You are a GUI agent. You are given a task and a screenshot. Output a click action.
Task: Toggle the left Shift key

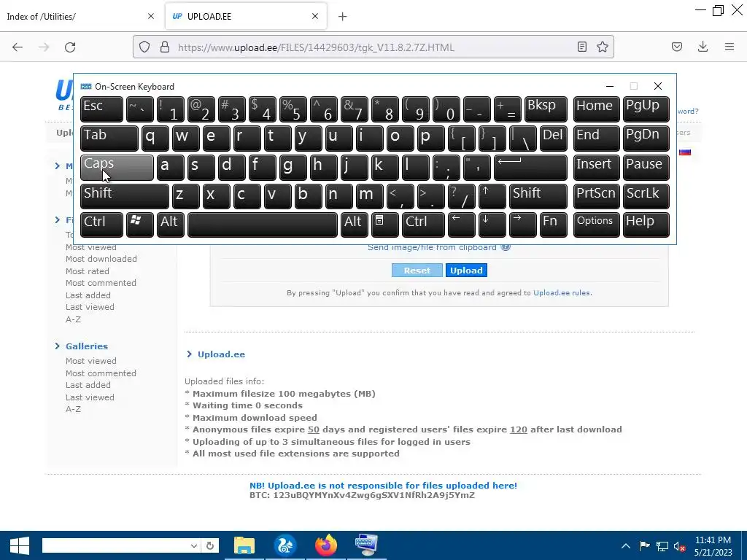(124, 197)
